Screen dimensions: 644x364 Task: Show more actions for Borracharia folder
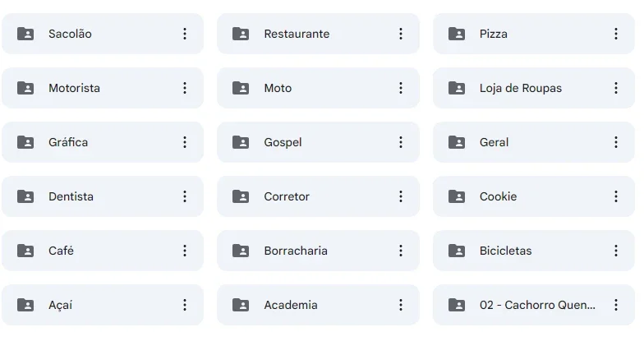tap(401, 251)
